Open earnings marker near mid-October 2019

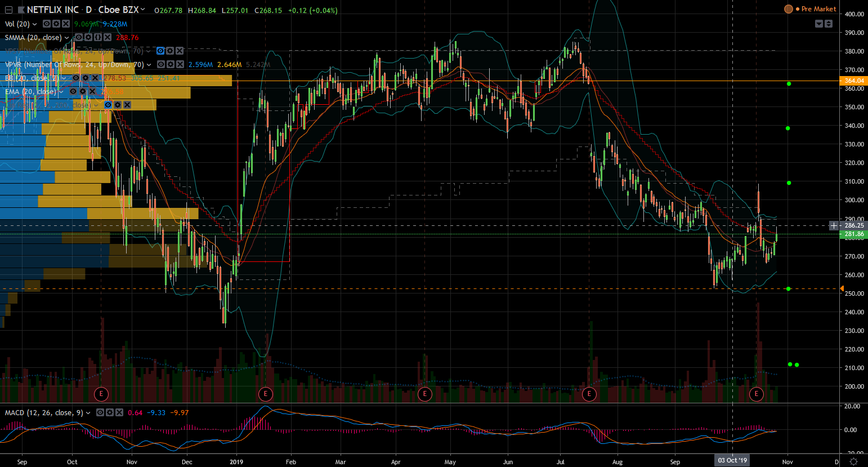coord(757,393)
